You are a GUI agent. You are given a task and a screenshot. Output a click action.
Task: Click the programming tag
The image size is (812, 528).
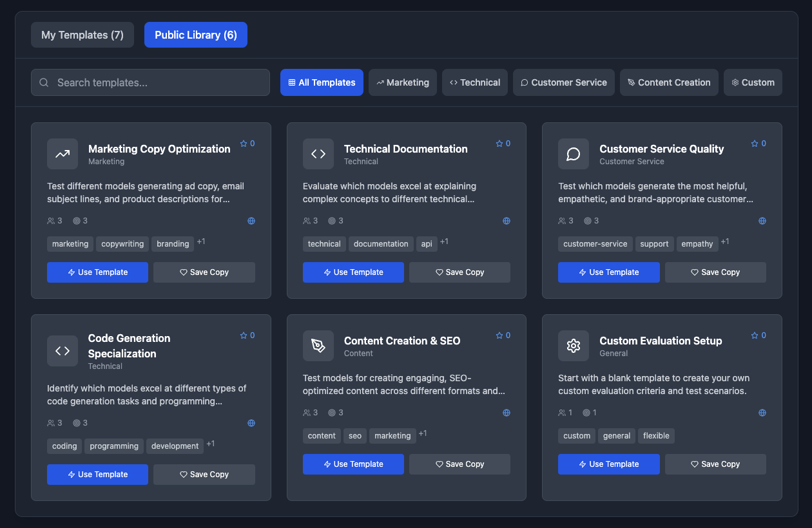click(114, 446)
